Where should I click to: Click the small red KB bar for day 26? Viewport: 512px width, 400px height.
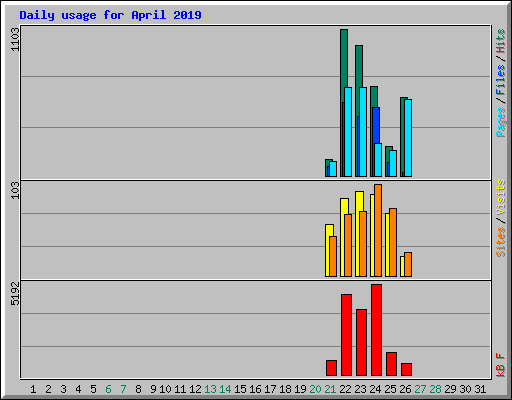[407, 370]
